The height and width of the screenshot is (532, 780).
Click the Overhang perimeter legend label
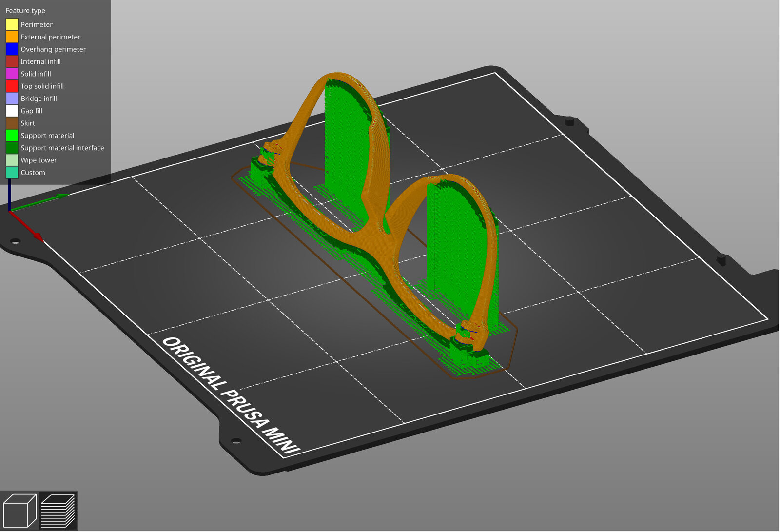tap(53, 49)
